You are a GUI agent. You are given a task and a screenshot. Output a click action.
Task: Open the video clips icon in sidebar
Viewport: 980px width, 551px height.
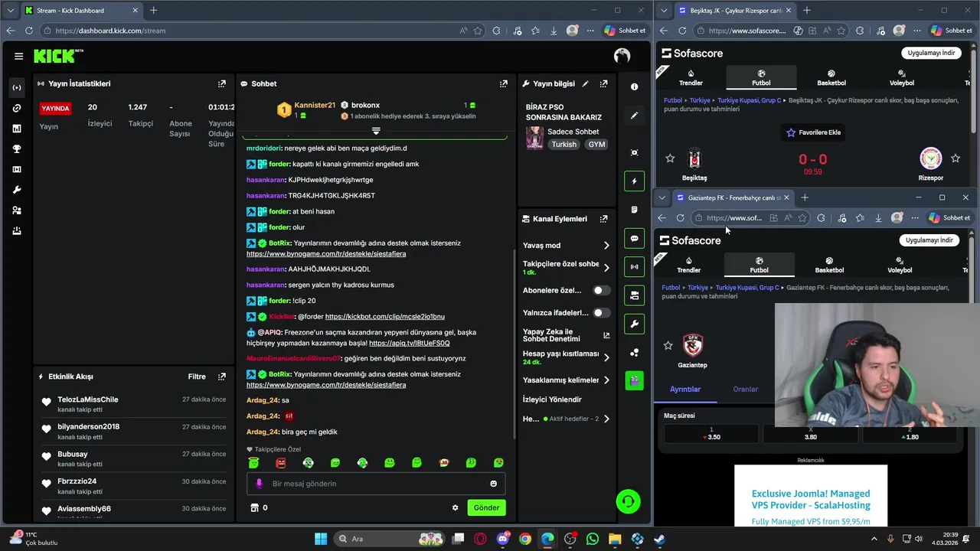pos(17,169)
